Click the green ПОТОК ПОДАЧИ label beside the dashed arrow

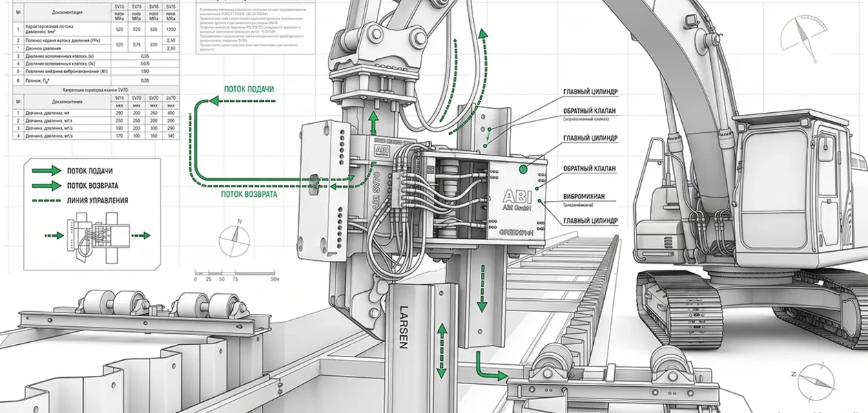pyautogui.click(x=249, y=89)
